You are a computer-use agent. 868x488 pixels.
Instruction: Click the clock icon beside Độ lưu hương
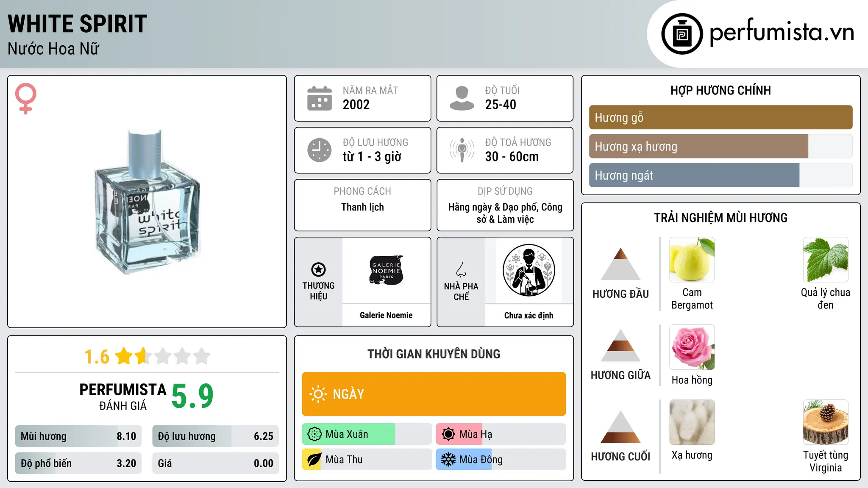click(x=320, y=150)
